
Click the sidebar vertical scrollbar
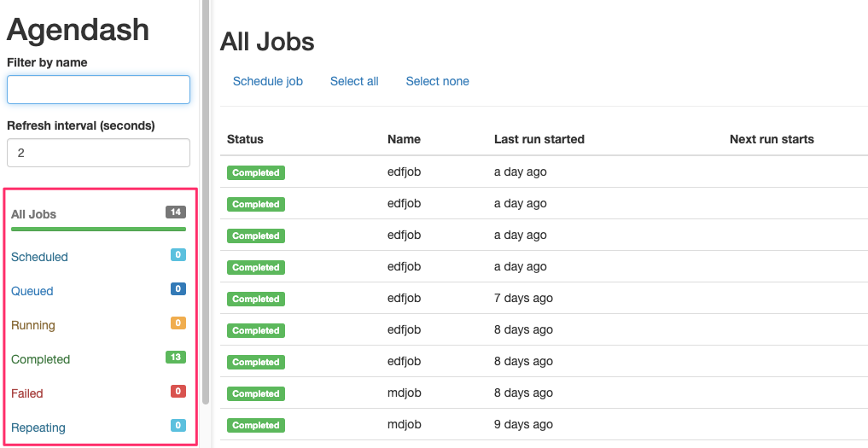pos(206,202)
